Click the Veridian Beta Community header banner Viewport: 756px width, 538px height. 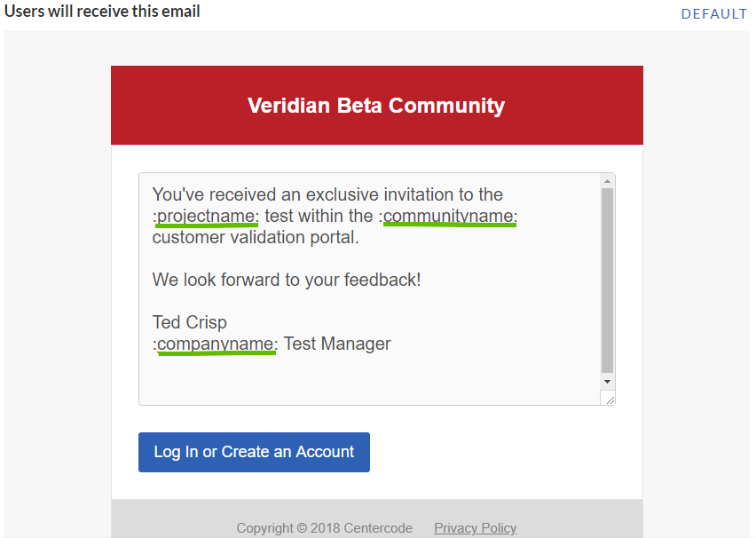click(x=376, y=105)
